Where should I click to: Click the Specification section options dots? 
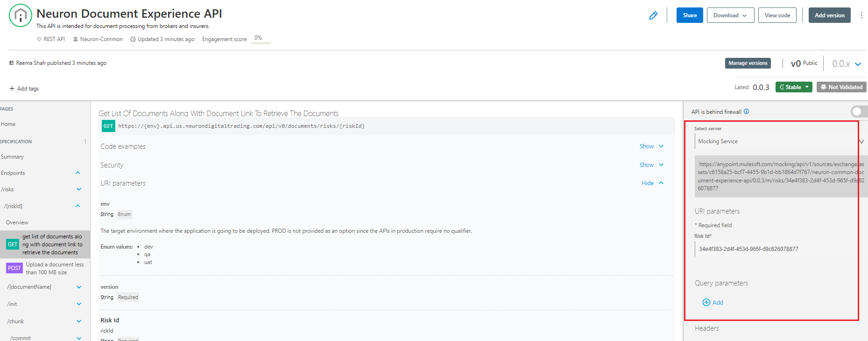85,141
